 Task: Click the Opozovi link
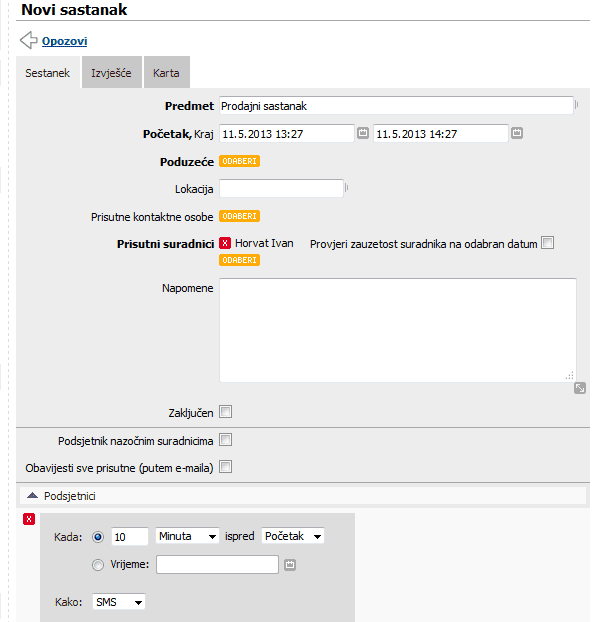65,41
